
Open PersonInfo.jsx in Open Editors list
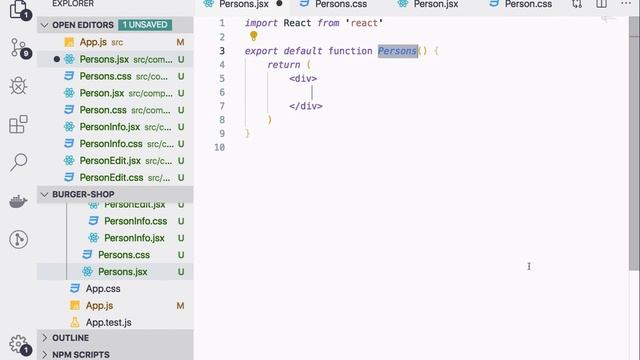pyautogui.click(x=115, y=127)
